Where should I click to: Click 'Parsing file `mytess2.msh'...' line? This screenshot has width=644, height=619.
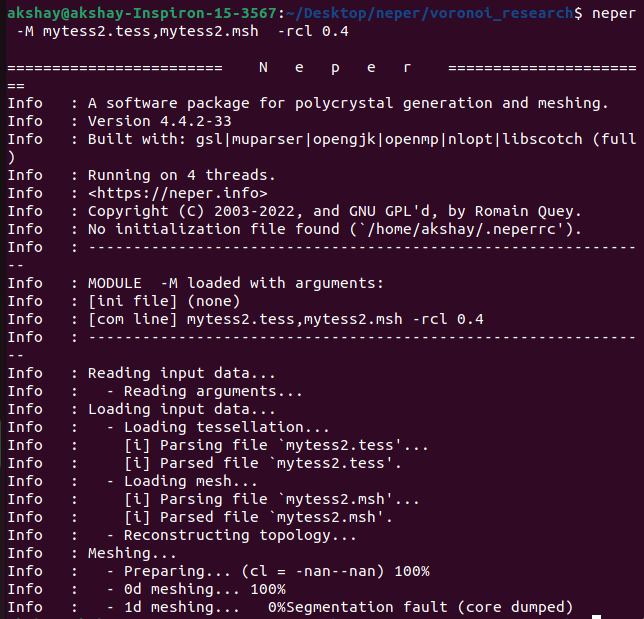(x=272, y=499)
